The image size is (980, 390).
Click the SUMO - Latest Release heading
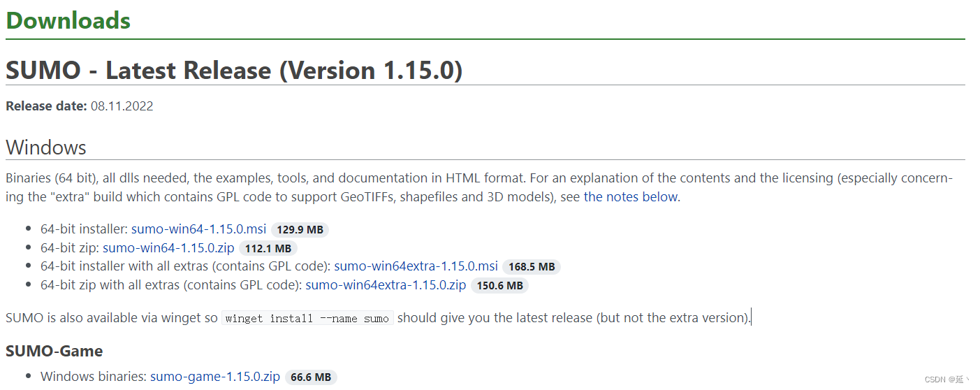[233, 70]
